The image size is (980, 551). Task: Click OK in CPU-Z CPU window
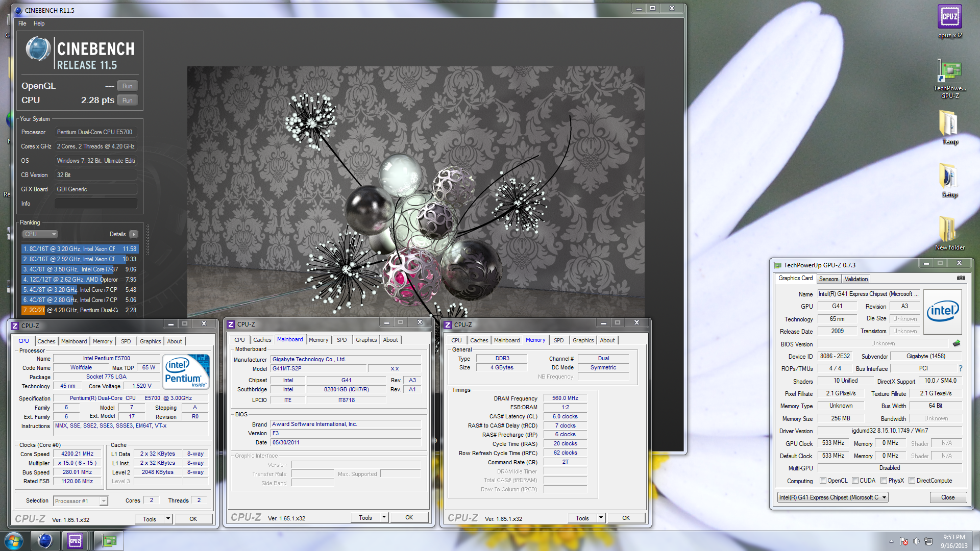(x=193, y=519)
